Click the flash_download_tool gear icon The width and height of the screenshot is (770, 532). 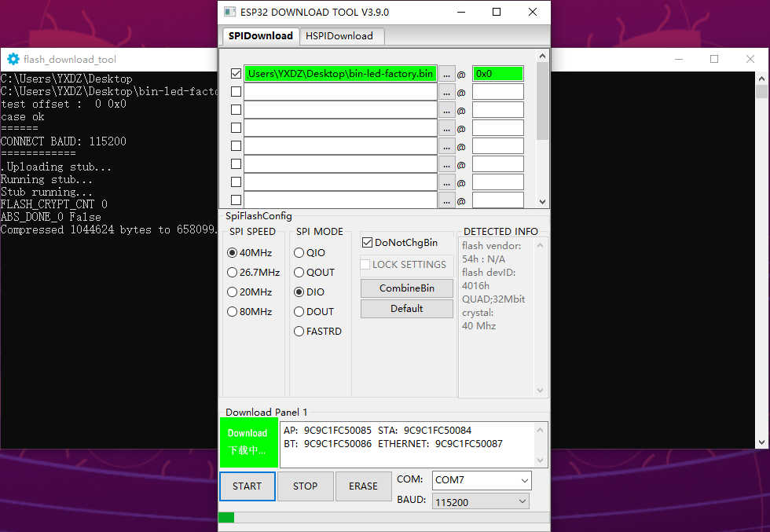click(13, 59)
